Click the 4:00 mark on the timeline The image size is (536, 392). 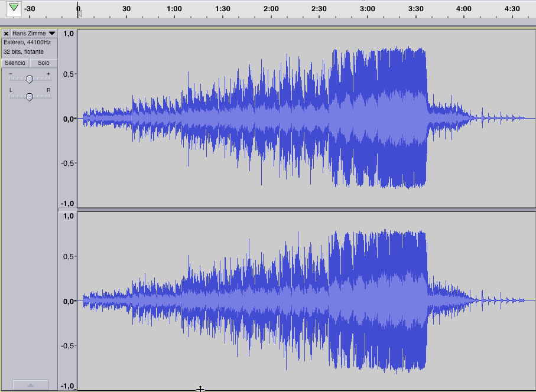point(463,9)
